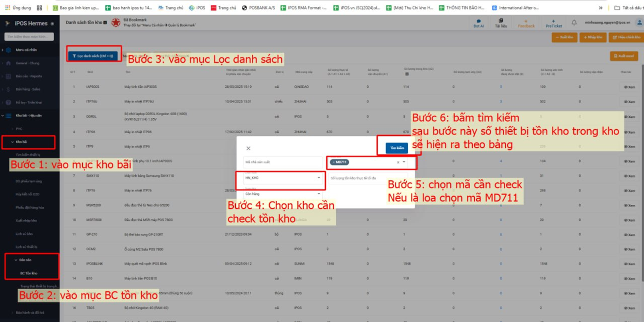
Task: Open BC Tồn kho report
Action: (x=29, y=273)
